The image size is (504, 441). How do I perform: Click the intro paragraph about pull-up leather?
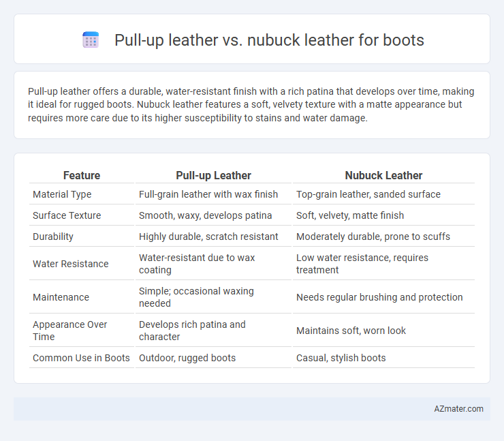(x=251, y=104)
